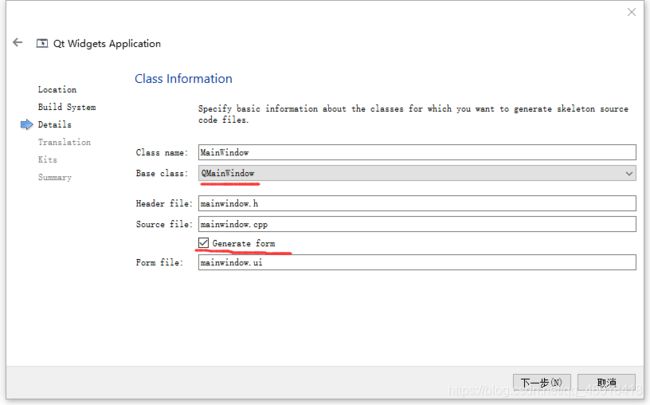This screenshot has height=405, width=650.
Task: Click the Form file: label
Action: 159,262
